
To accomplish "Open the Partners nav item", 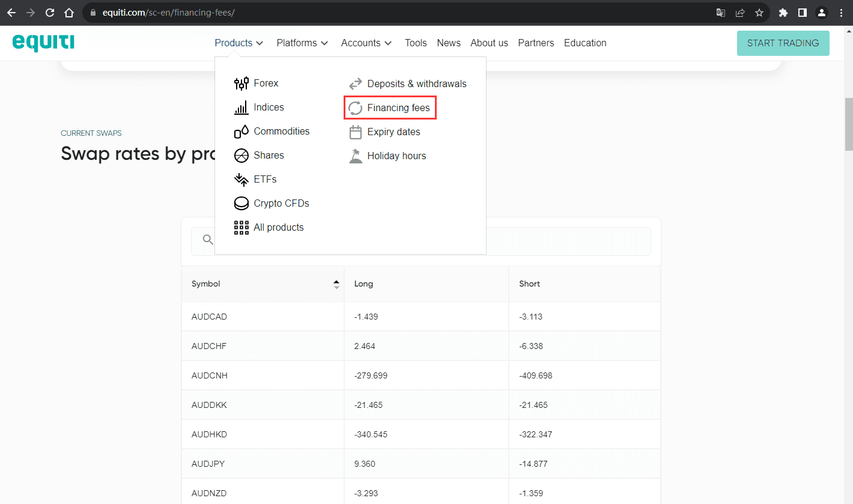I will (536, 43).
